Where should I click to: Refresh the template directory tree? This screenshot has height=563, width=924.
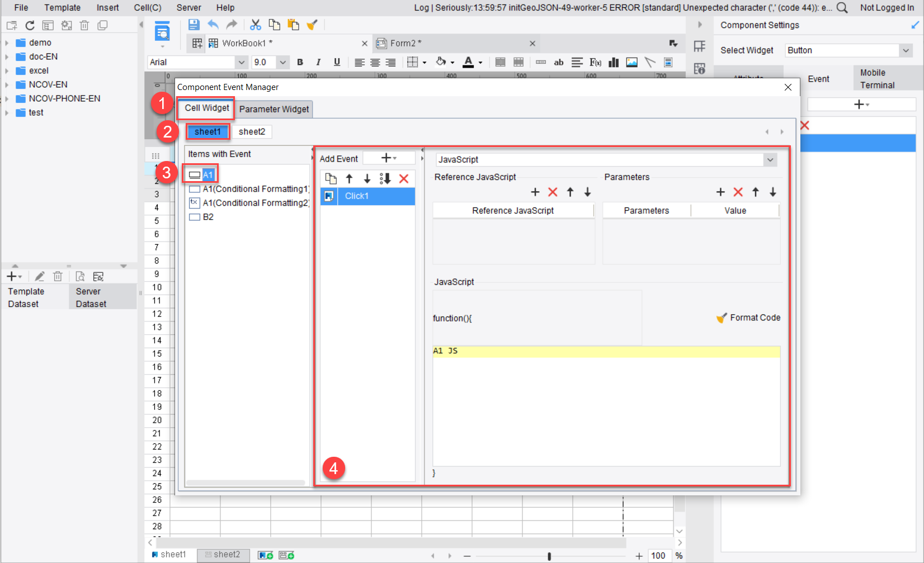tap(30, 25)
